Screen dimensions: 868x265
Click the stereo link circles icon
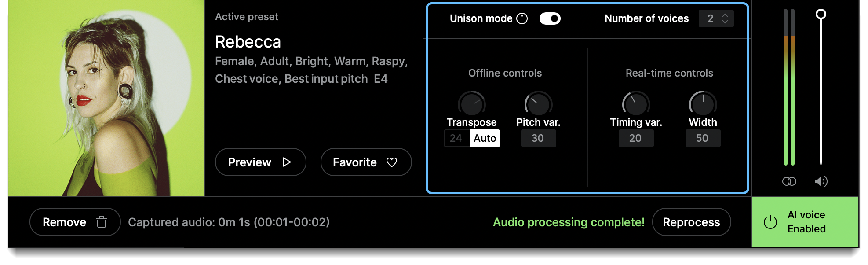[789, 181]
